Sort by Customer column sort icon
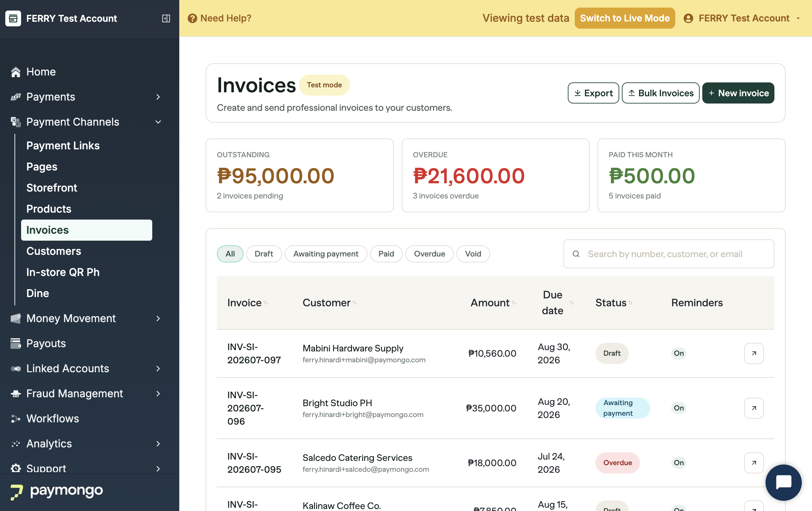The height and width of the screenshot is (511, 812). click(355, 303)
